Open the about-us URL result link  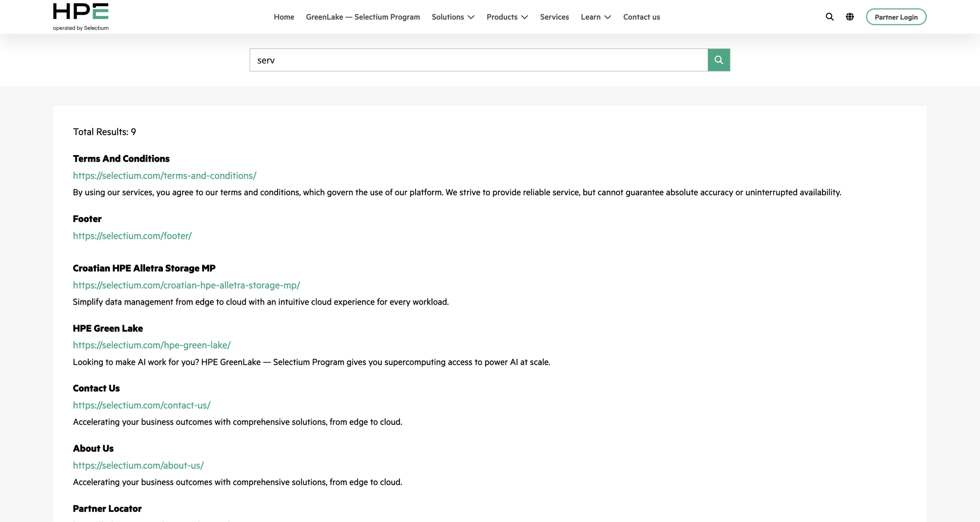138,465
